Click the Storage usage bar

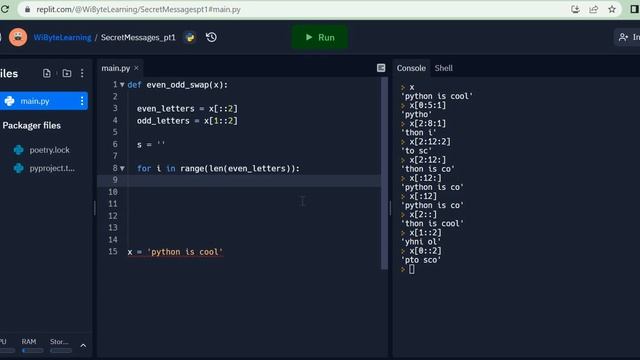[x=61, y=350]
